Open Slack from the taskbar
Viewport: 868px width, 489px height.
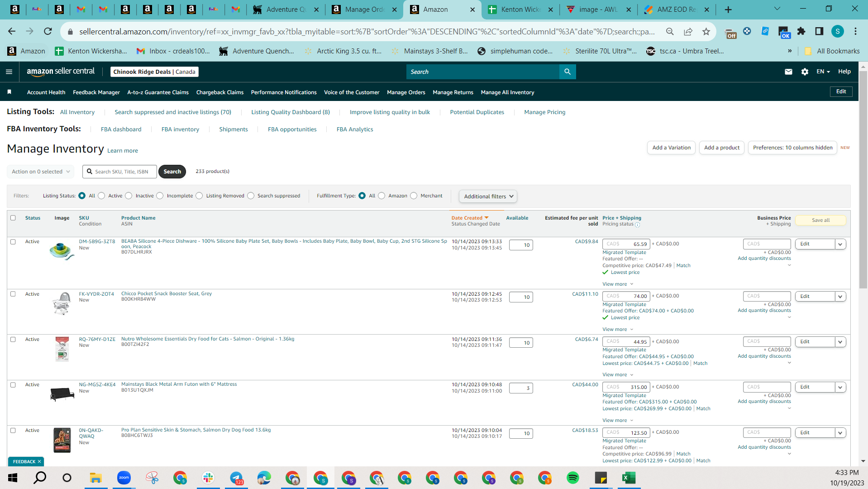click(x=208, y=478)
